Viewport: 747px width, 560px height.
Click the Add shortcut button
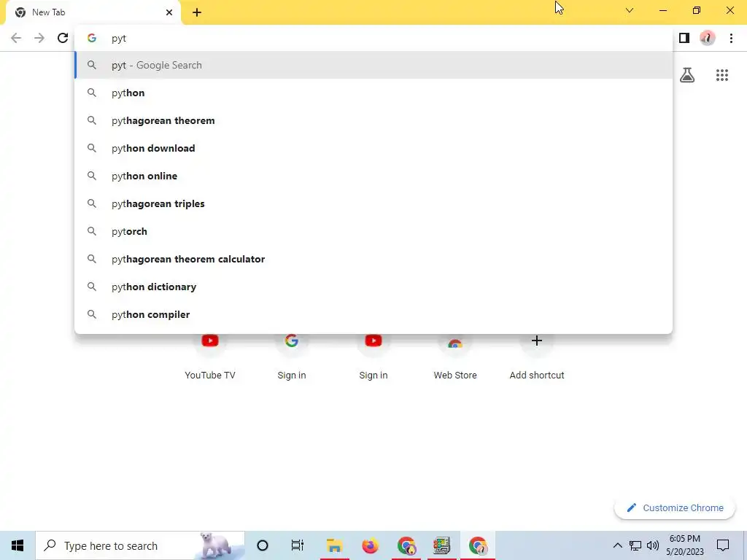pyautogui.click(x=537, y=357)
